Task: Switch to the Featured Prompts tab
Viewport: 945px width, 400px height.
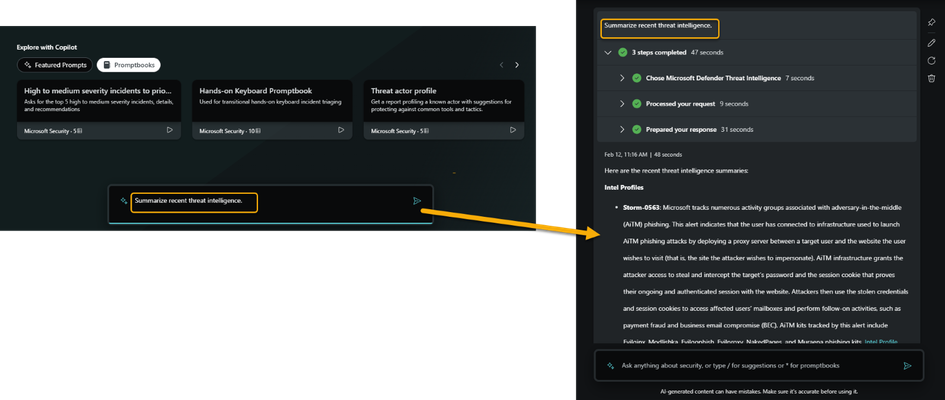Action: [55, 65]
